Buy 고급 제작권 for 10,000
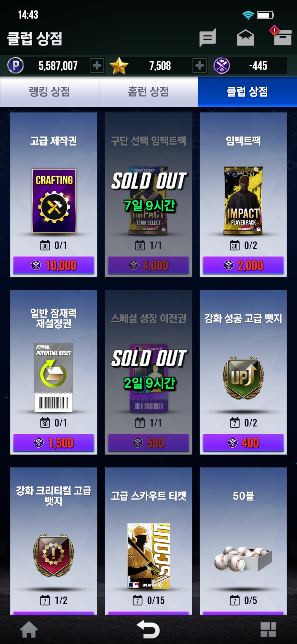The width and height of the screenshot is (297, 644). coord(54,265)
